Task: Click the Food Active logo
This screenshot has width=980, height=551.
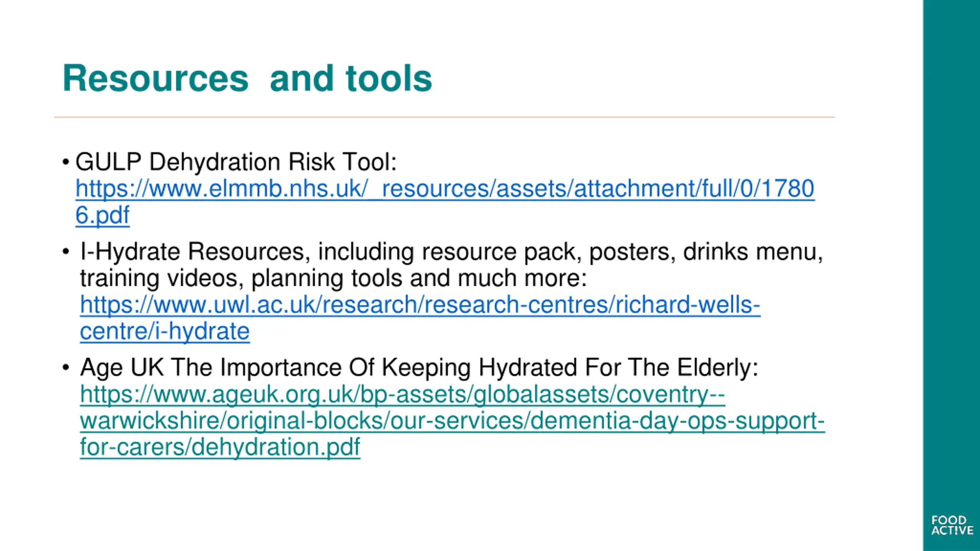Action: 952,525
